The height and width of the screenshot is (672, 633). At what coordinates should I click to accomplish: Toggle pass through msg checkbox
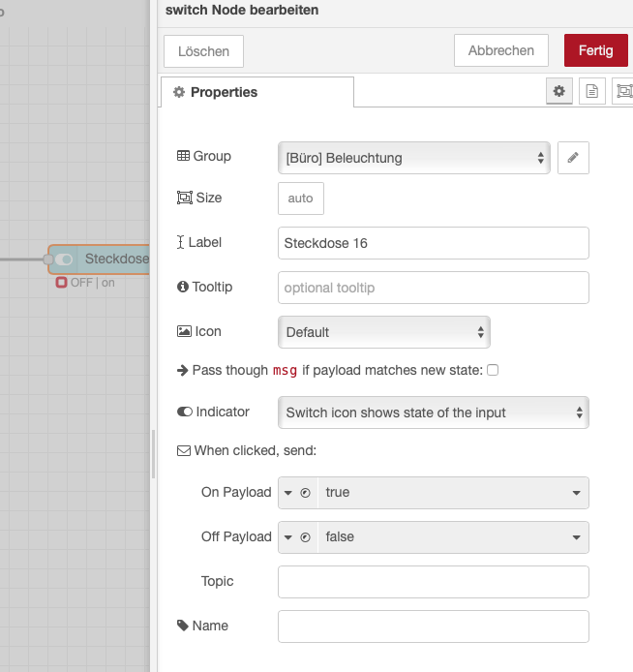point(493,370)
